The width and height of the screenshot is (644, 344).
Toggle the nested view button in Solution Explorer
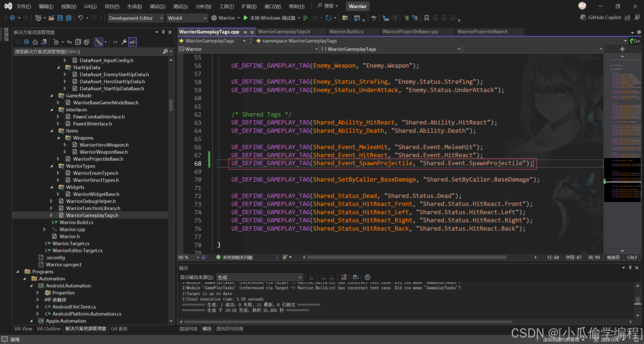[x=99, y=42]
